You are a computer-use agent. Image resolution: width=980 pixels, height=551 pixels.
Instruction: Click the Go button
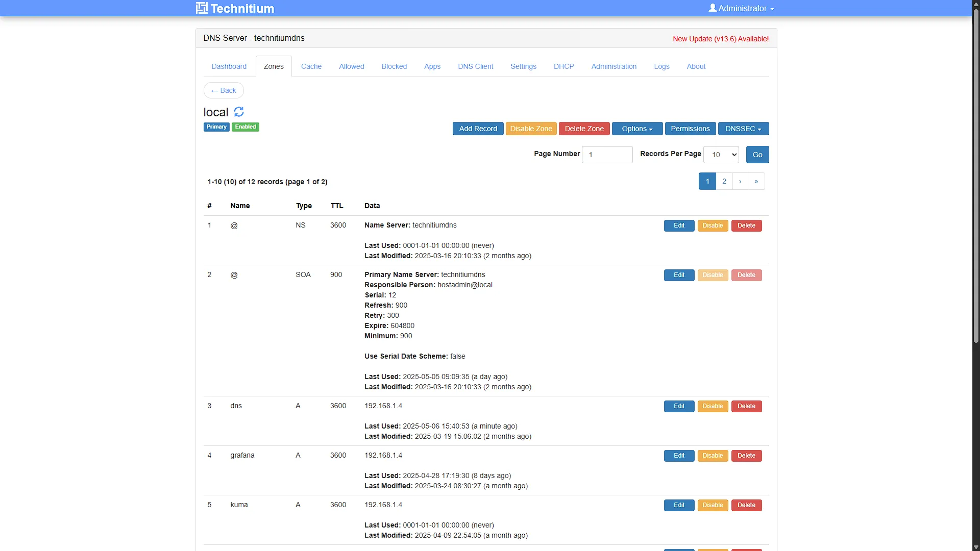coord(757,155)
